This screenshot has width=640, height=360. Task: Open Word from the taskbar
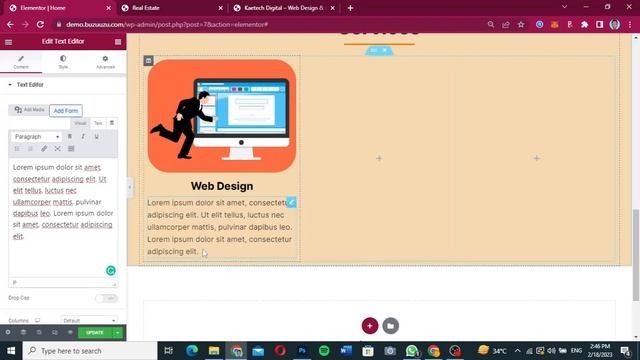tap(346, 351)
